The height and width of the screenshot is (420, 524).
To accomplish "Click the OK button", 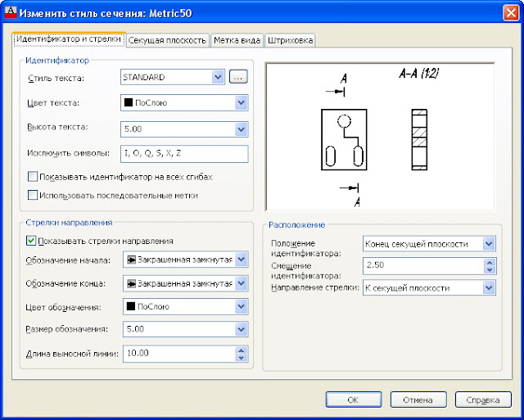I will coord(354,400).
